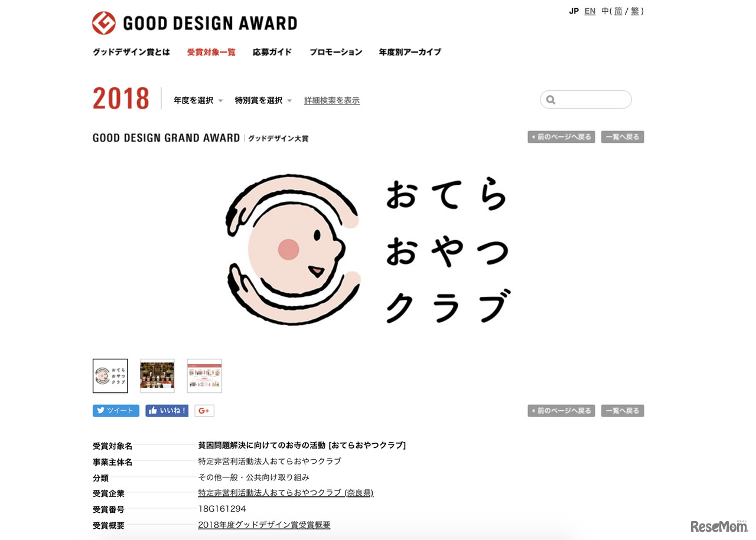Select the 年度別アーカイブ menu item
The image size is (756, 540).
coord(409,52)
